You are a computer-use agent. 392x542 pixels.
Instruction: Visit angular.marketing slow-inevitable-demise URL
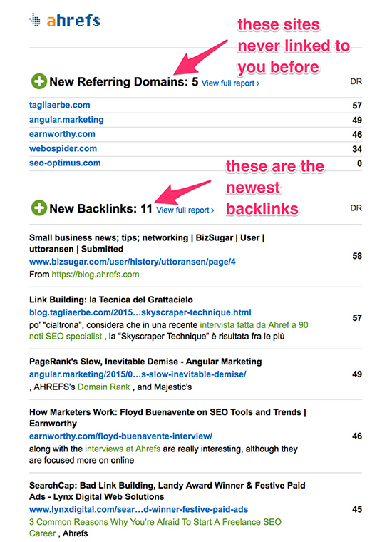[x=138, y=374]
